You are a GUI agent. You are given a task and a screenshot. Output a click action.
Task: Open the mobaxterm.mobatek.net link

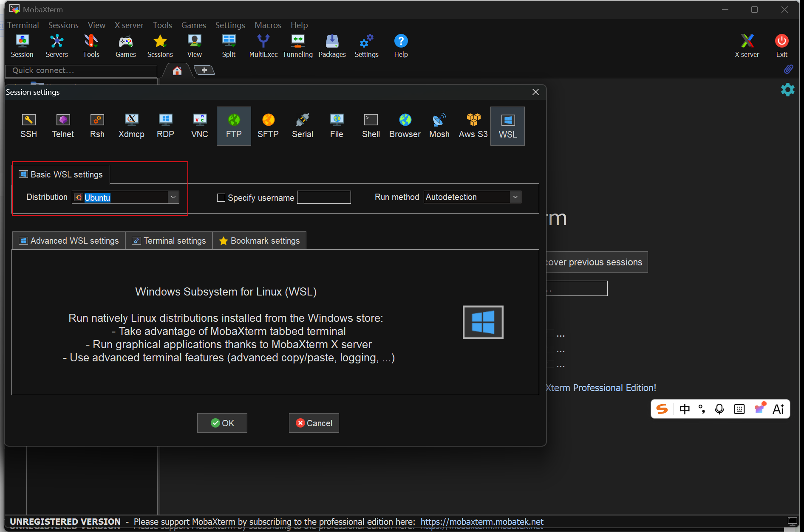point(482,522)
